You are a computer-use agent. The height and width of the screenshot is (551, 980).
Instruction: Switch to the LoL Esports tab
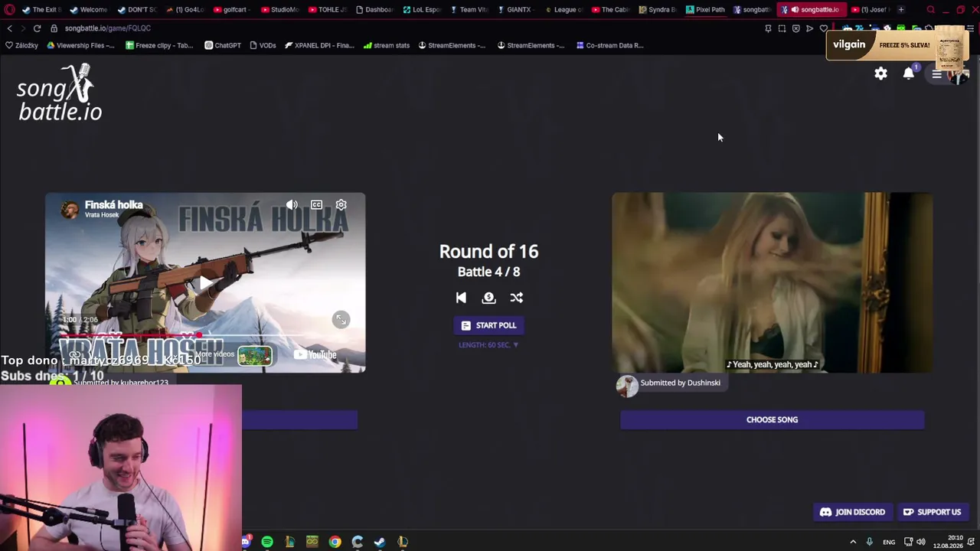[x=421, y=10]
